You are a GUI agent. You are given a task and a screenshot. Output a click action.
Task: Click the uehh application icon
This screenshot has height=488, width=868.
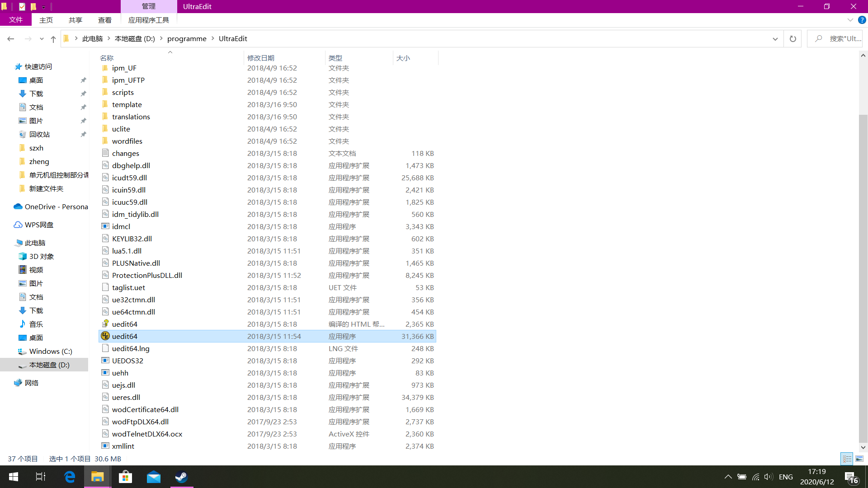tap(105, 373)
